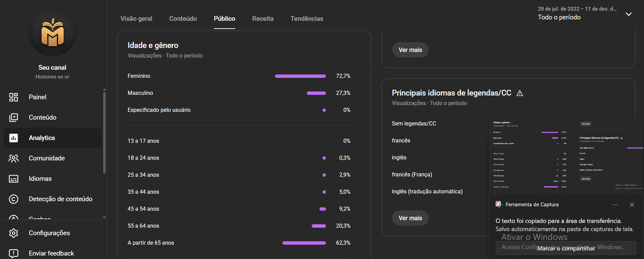Open the Receita tab
Image resolution: width=644 pixels, height=259 pixels.
click(x=263, y=19)
